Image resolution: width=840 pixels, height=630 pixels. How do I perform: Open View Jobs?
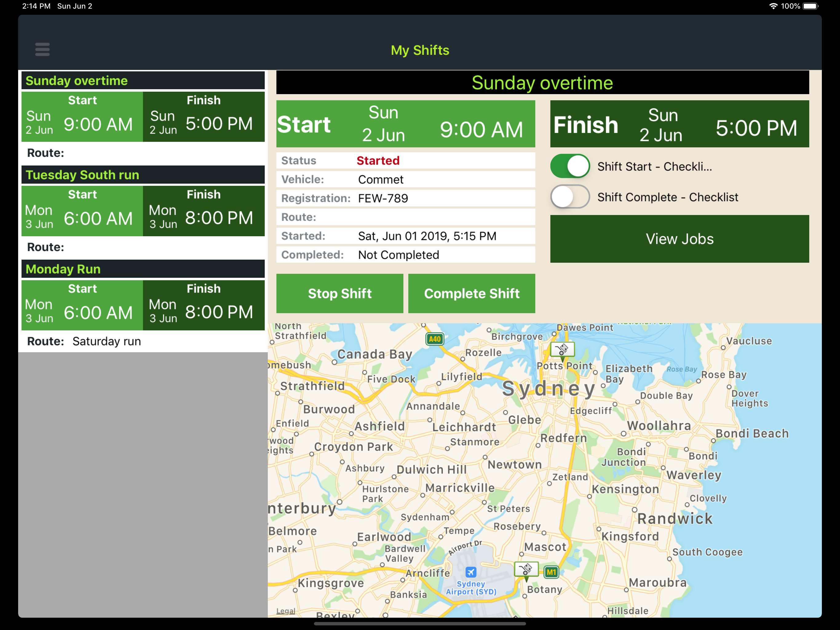click(680, 239)
